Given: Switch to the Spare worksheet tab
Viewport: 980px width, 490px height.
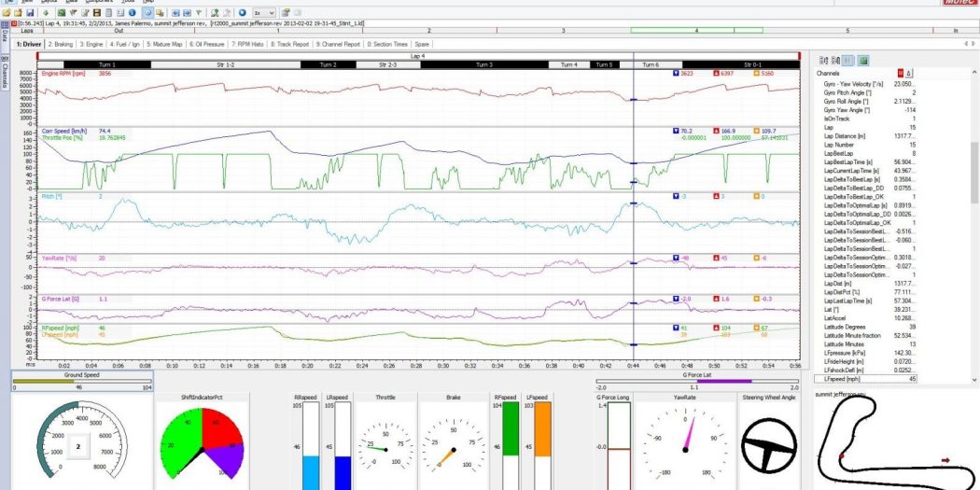Looking at the screenshot, I should click(x=422, y=45).
